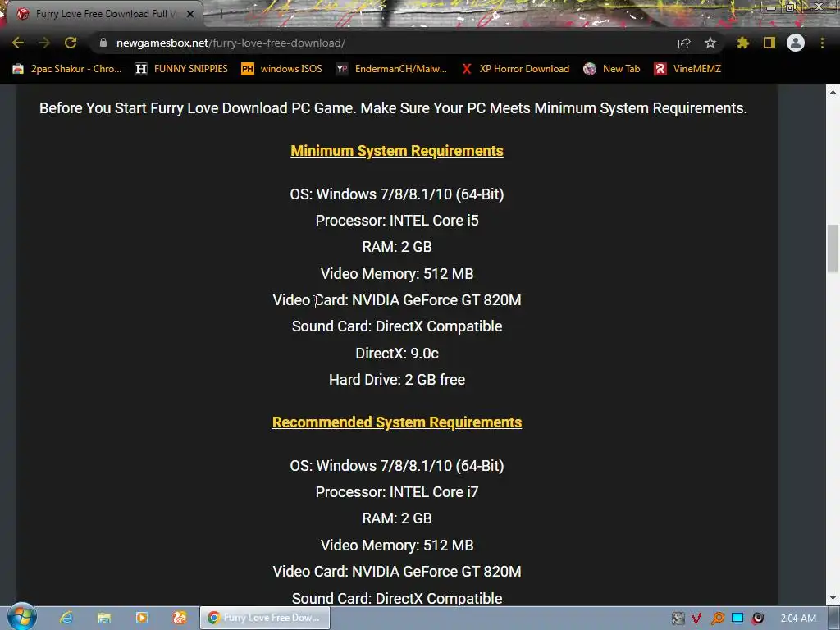Click 'Processor: INTEL Core i7' line

(397, 492)
